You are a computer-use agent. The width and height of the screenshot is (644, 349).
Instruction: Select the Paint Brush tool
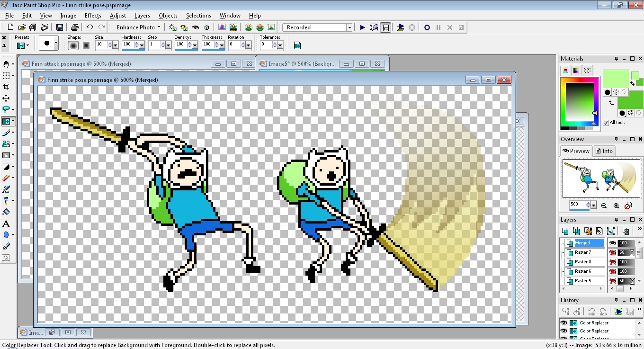pyautogui.click(x=6, y=133)
